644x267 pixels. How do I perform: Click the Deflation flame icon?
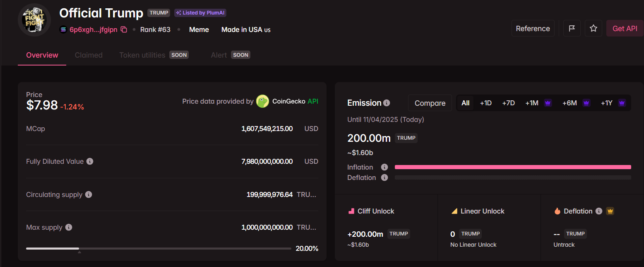[557, 211]
